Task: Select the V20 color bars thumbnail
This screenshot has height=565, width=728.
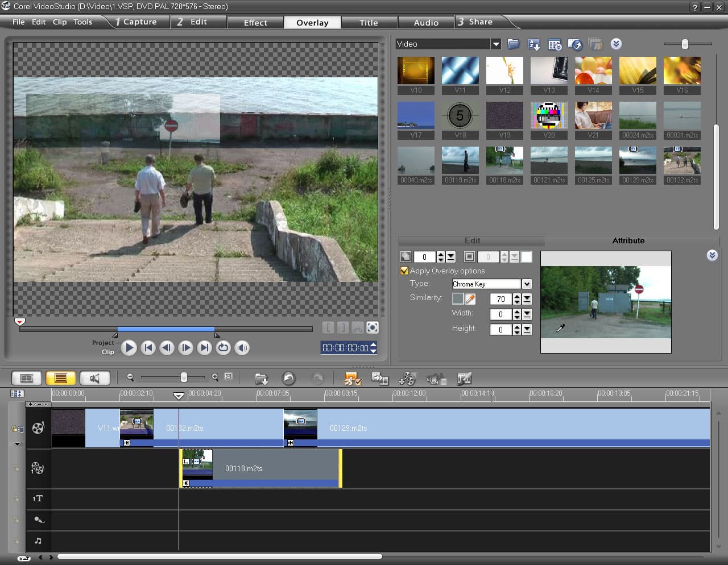Action: 549,115
